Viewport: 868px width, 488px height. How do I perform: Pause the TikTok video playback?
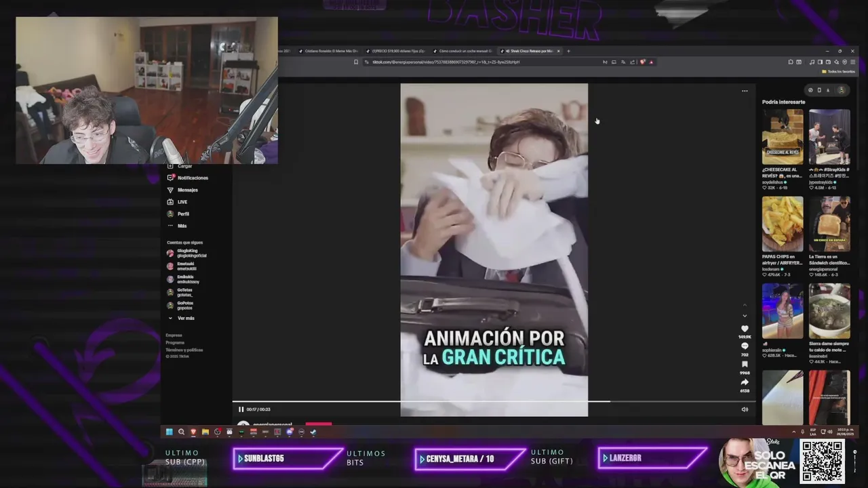(x=241, y=409)
